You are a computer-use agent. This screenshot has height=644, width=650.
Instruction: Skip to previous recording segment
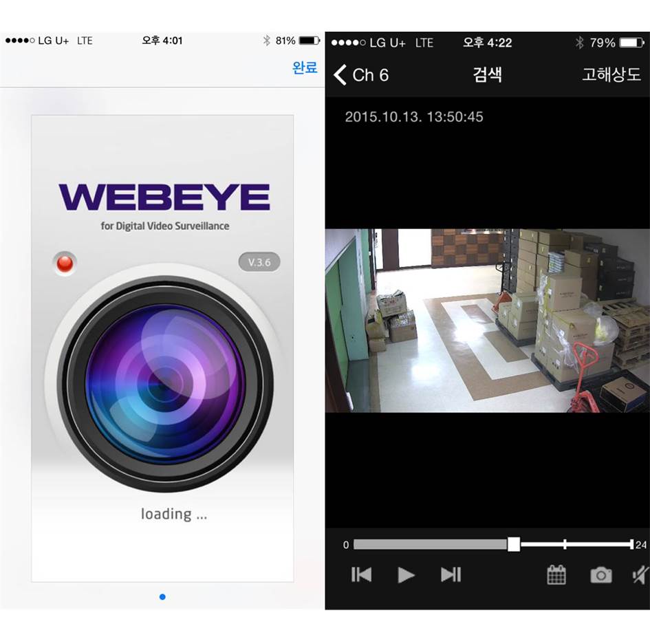point(361,575)
